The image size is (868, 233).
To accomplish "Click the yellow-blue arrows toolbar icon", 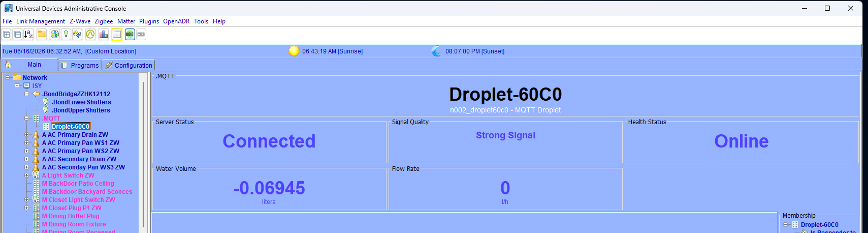I will point(77,34).
